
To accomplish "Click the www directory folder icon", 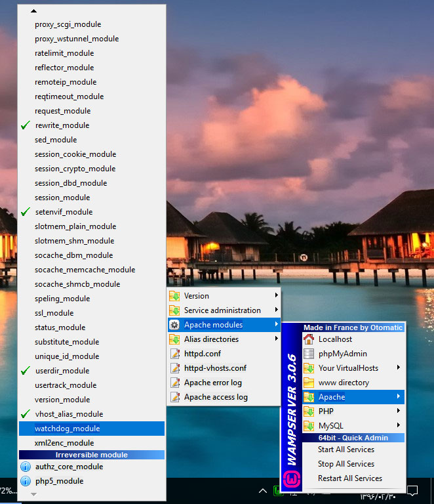I will click(x=309, y=383).
